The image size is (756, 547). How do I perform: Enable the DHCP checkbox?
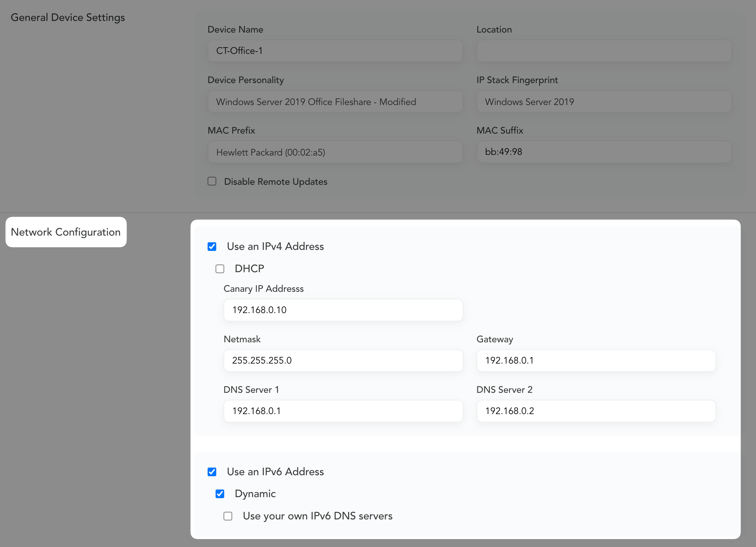[220, 269]
